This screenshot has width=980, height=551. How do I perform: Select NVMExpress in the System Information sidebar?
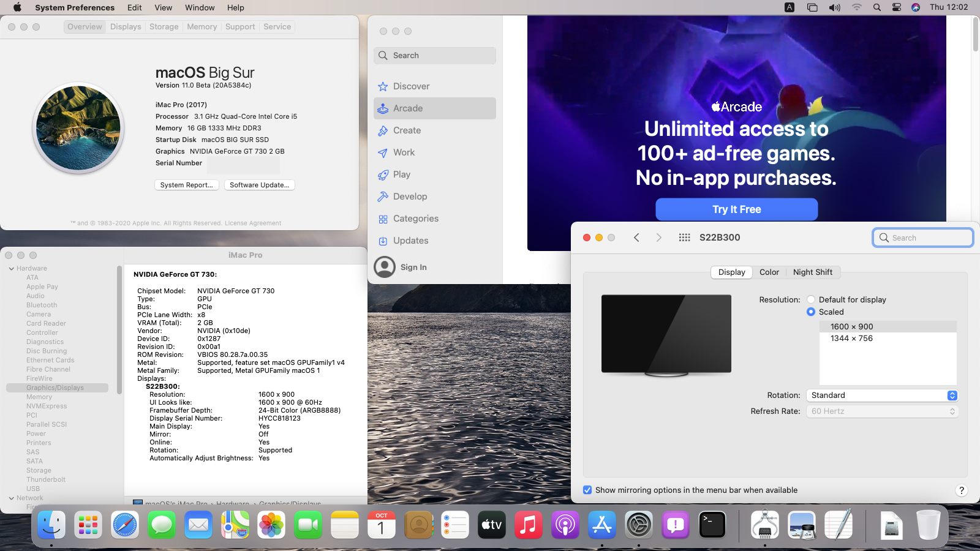click(x=47, y=406)
